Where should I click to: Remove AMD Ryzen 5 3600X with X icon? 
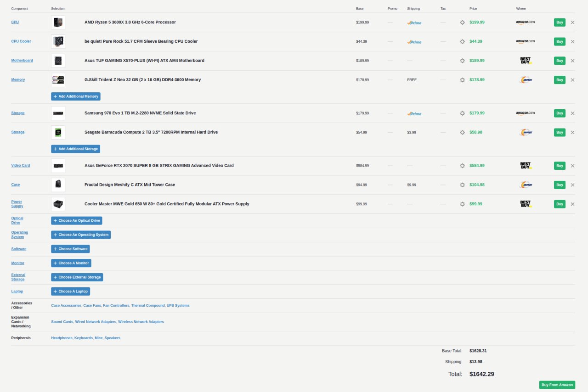[x=572, y=22]
